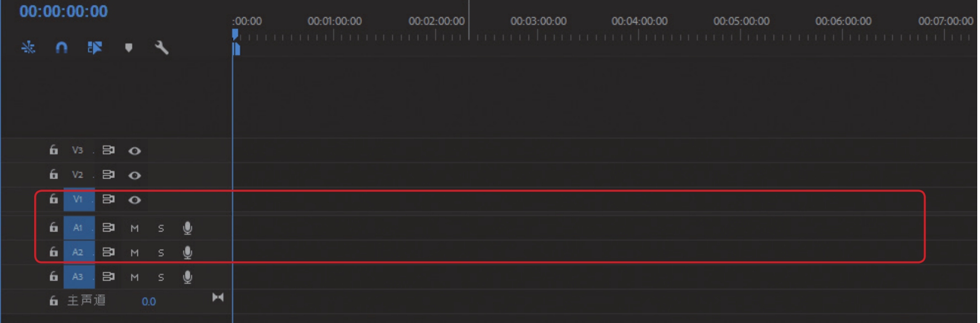980x323 pixels.
Task: Click voice-over record microphone on A3
Action: (188, 277)
